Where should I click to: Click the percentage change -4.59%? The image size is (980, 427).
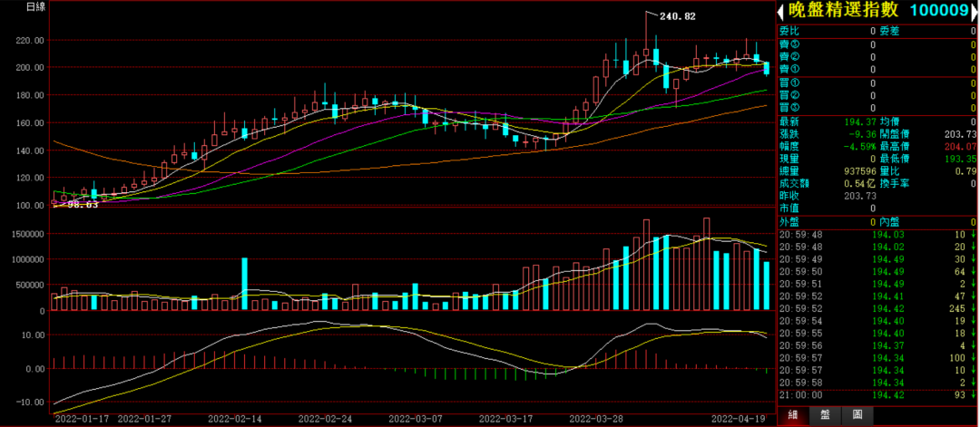pos(859,147)
